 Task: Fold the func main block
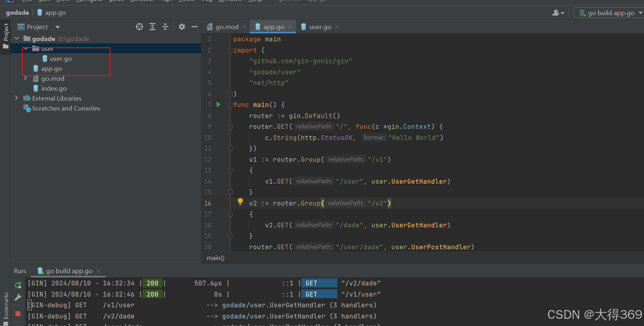coord(230,105)
